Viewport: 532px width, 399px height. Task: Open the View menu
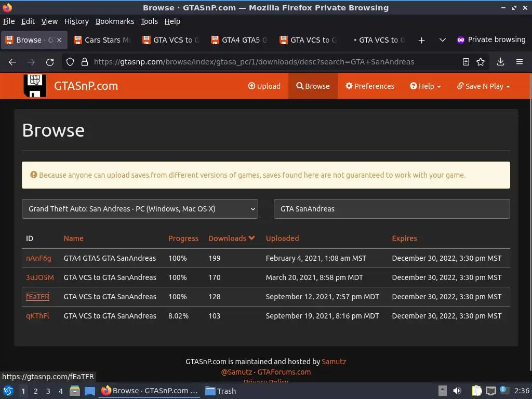click(x=49, y=21)
